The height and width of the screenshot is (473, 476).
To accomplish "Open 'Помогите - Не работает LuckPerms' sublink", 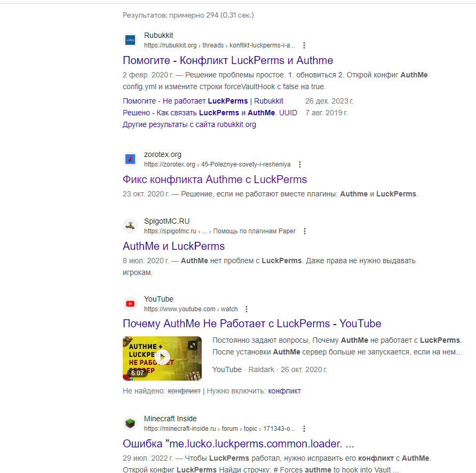I will pos(203,101).
